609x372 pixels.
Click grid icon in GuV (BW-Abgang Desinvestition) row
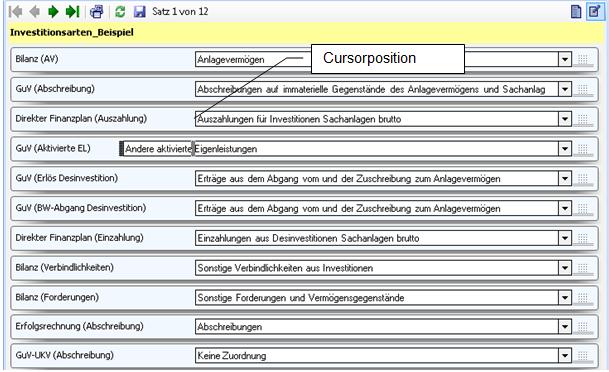[x=583, y=209]
